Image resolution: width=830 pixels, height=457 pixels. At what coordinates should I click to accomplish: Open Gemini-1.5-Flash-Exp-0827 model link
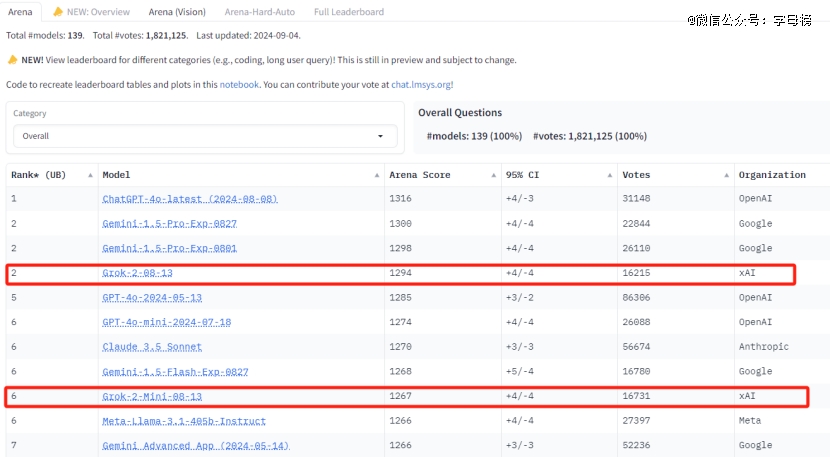tap(175, 372)
